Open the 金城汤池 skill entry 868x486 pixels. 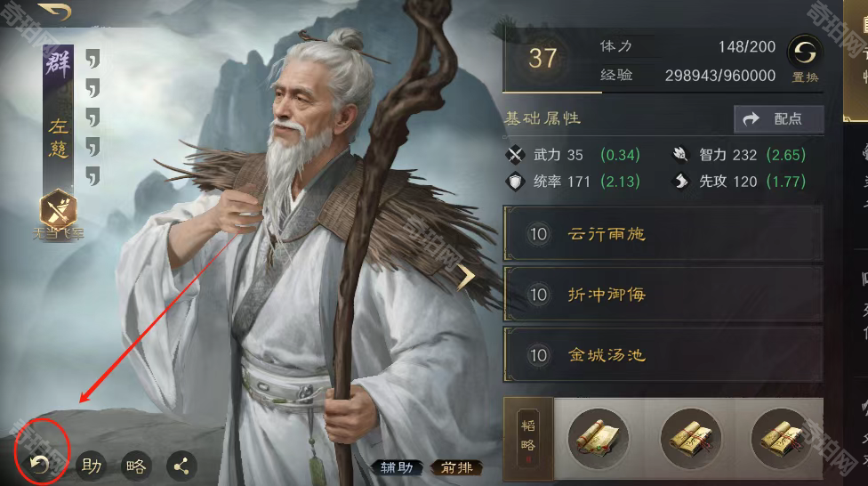tap(663, 354)
